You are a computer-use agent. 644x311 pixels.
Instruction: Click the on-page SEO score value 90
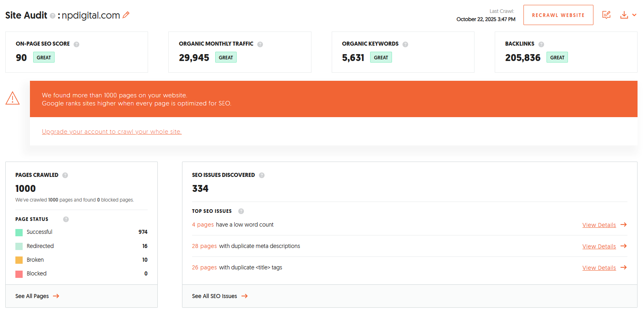[21, 58]
